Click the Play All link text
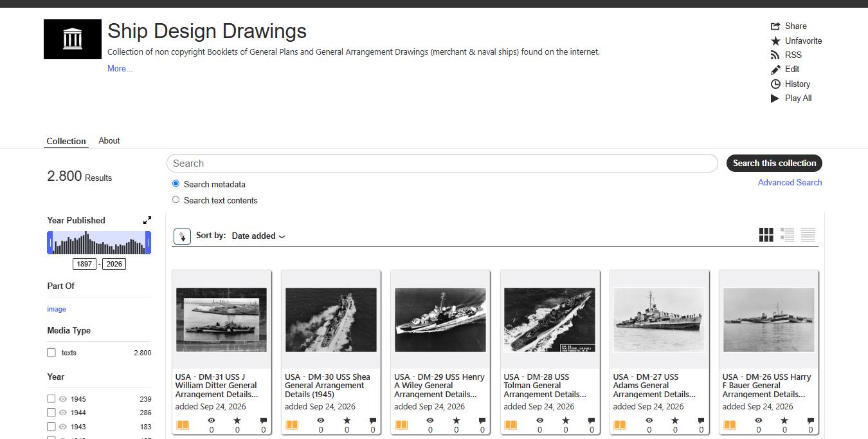The image size is (868, 439). click(799, 98)
